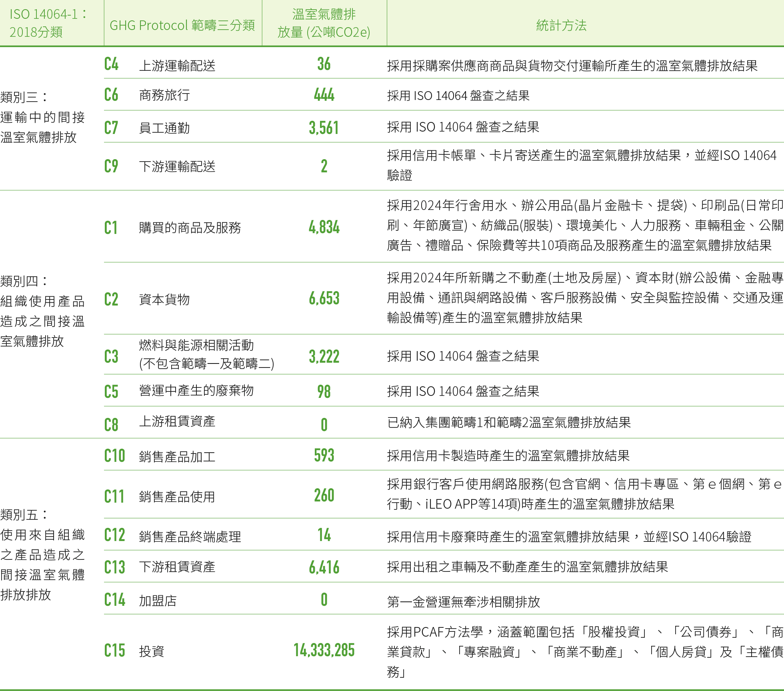Click the C11 銷售產品使用 label
The height and width of the screenshot is (691, 784).
[x=177, y=497]
